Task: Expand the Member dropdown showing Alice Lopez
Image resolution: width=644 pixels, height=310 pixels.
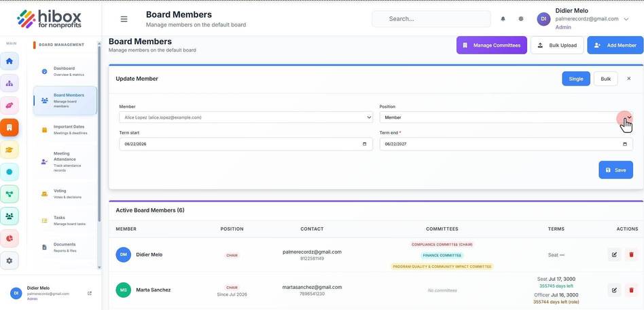Action: click(246, 117)
